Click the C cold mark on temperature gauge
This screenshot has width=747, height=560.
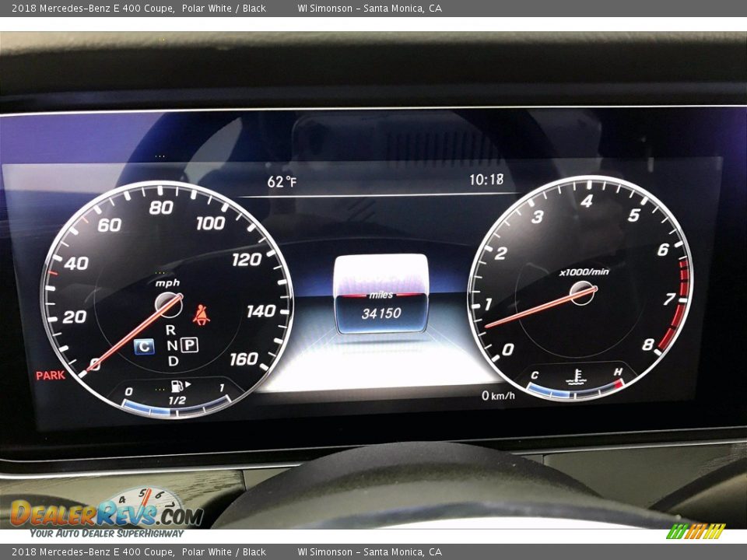(535, 375)
